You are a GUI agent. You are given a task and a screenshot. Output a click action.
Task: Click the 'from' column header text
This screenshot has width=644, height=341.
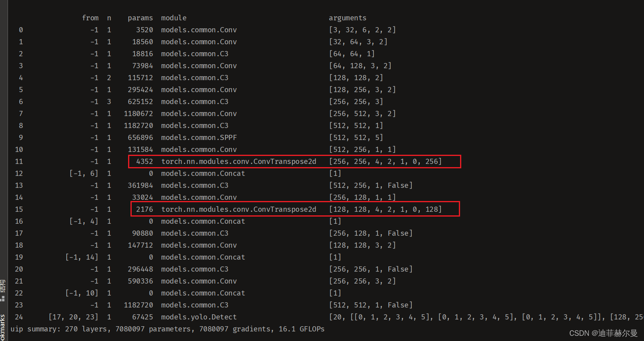click(x=90, y=18)
